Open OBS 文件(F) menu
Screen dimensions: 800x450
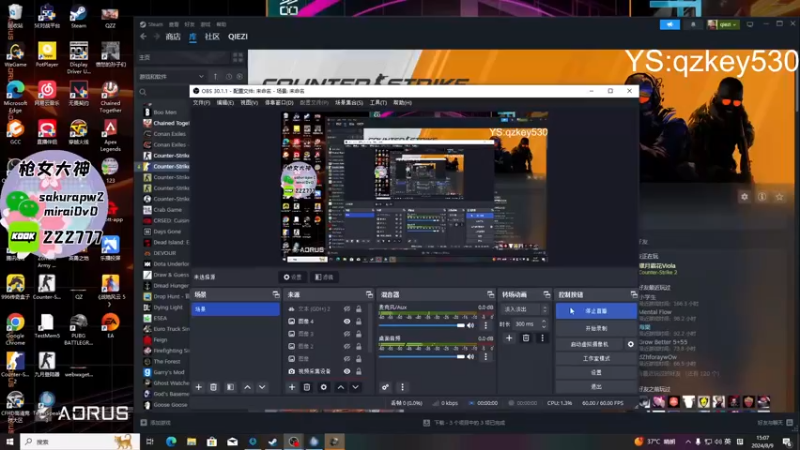point(202,103)
